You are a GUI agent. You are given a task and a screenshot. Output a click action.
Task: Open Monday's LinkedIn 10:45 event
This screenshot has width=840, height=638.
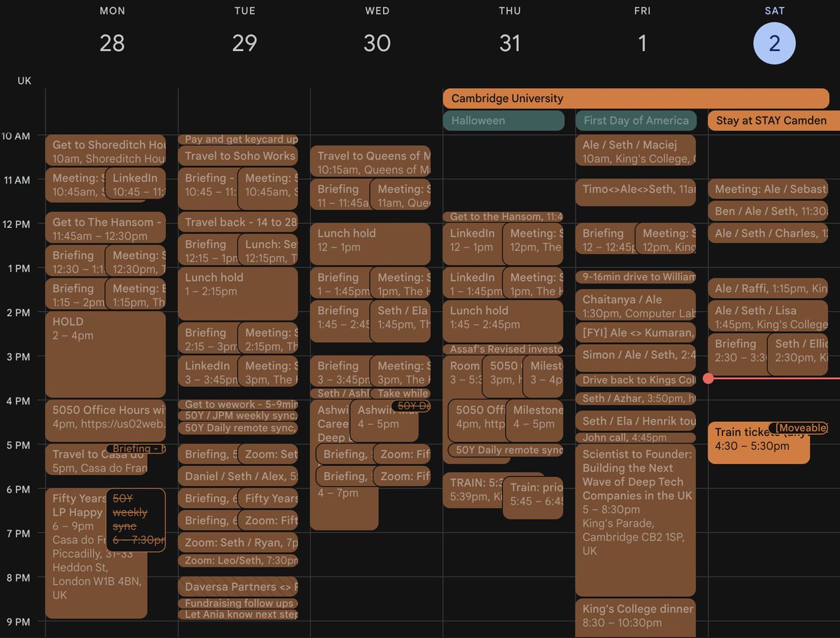[x=136, y=183]
